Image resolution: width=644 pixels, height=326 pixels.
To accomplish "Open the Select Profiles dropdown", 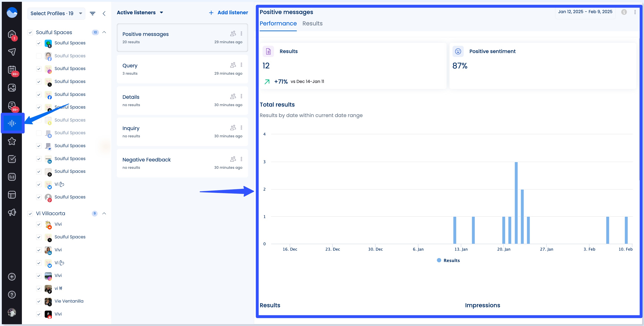I will tap(56, 13).
